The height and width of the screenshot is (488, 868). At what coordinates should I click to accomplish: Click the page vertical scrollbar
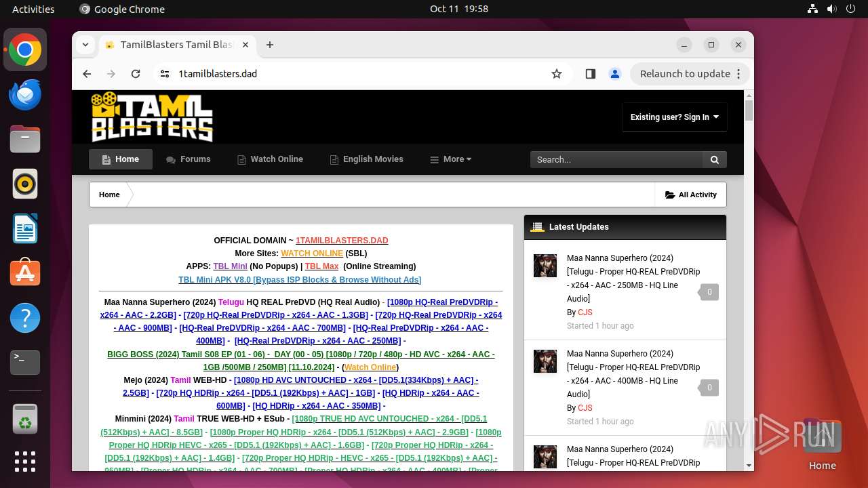click(749, 110)
